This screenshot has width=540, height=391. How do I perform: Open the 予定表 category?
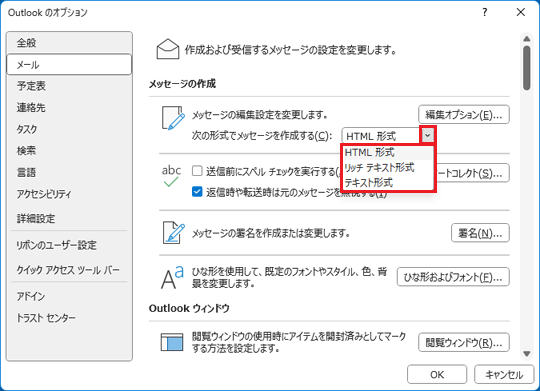click(x=69, y=86)
